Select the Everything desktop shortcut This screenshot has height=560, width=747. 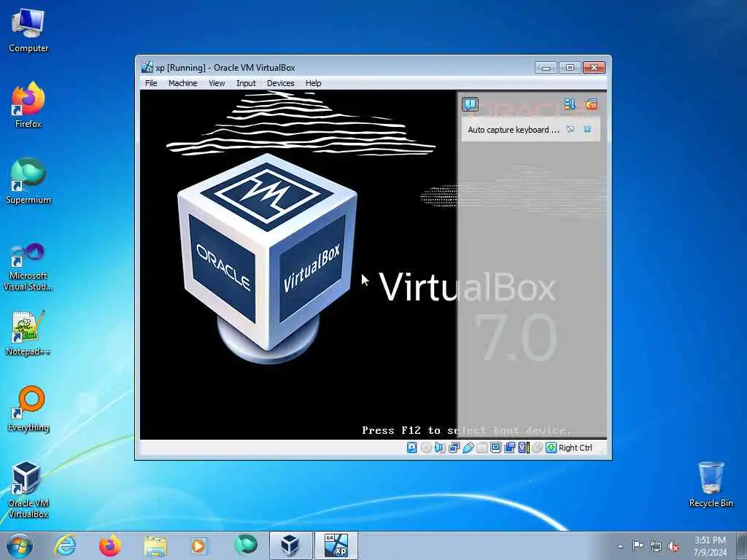tap(28, 408)
